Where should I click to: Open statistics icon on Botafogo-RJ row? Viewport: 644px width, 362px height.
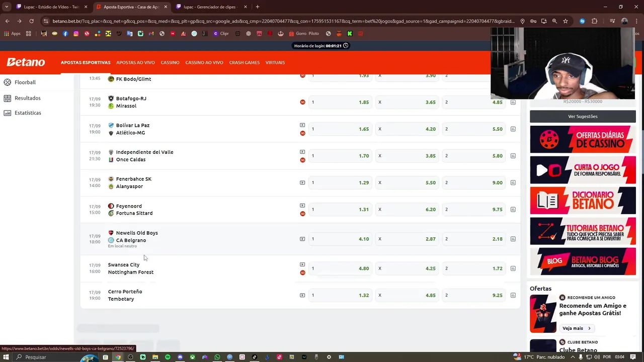pos(513,102)
